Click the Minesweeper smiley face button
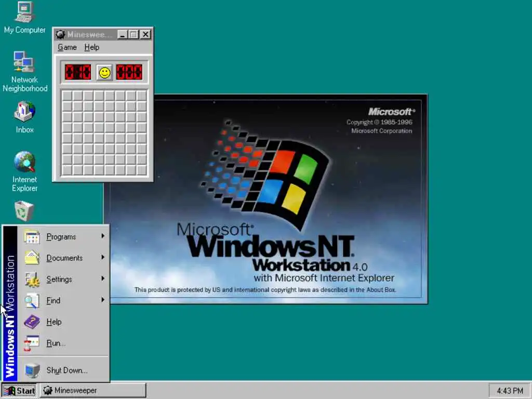Image resolution: width=532 pixels, height=399 pixels. pos(104,72)
